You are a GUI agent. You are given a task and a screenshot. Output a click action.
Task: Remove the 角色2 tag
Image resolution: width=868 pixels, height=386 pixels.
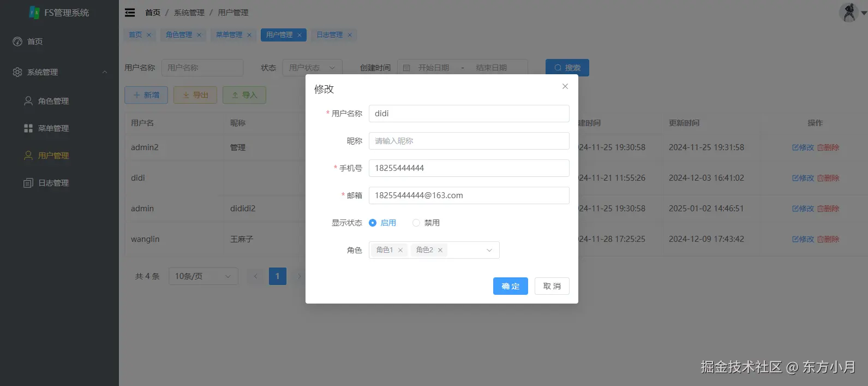click(x=440, y=250)
